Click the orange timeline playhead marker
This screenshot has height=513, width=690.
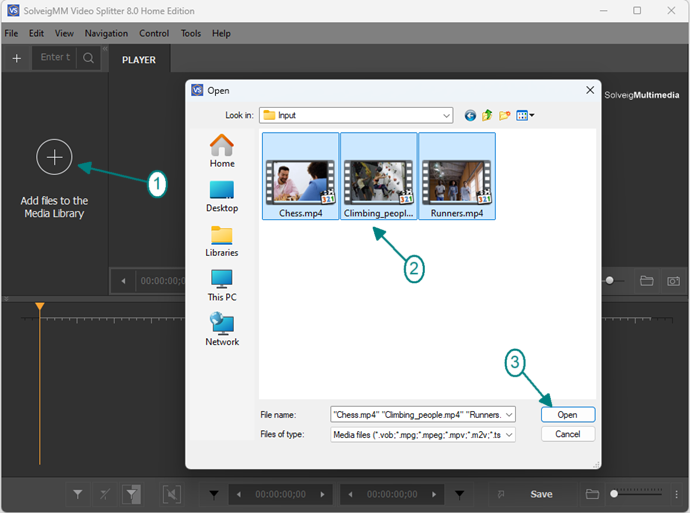(40, 306)
